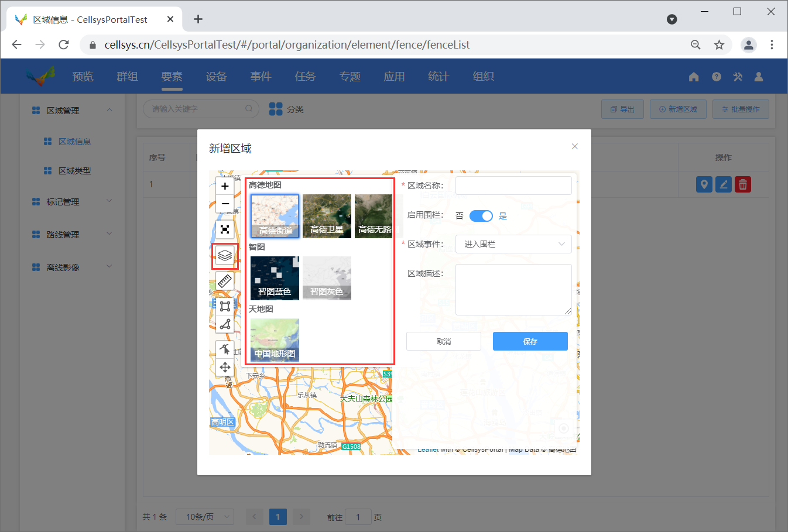Open new browser tab
The height and width of the screenshot is (532, 788).
(x=198, y=19)
